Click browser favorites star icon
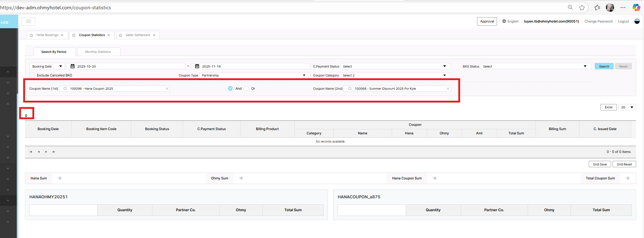 [x=582, y=8]
